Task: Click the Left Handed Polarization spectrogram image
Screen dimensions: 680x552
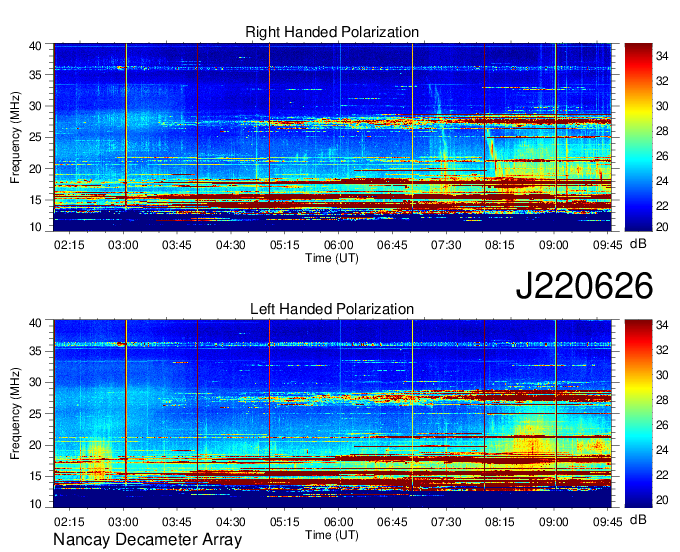Action: pyautogui.click(x=332, y=414)
